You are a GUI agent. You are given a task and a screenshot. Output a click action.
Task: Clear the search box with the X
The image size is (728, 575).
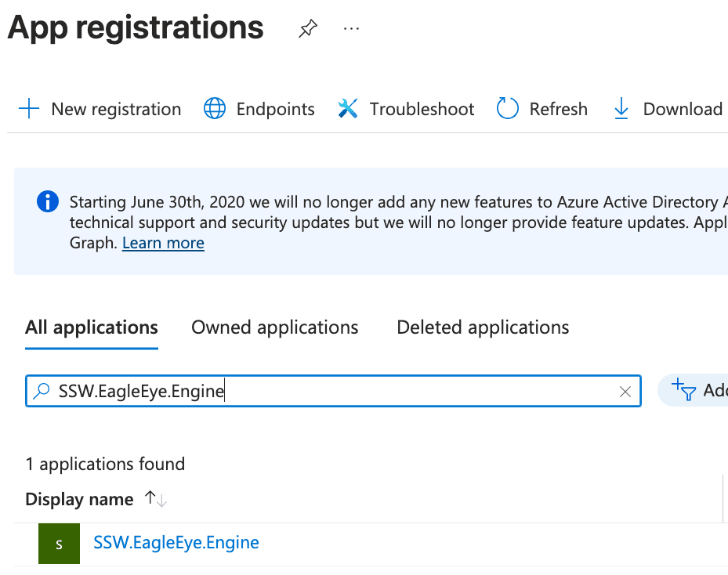(x=625, y=391)
